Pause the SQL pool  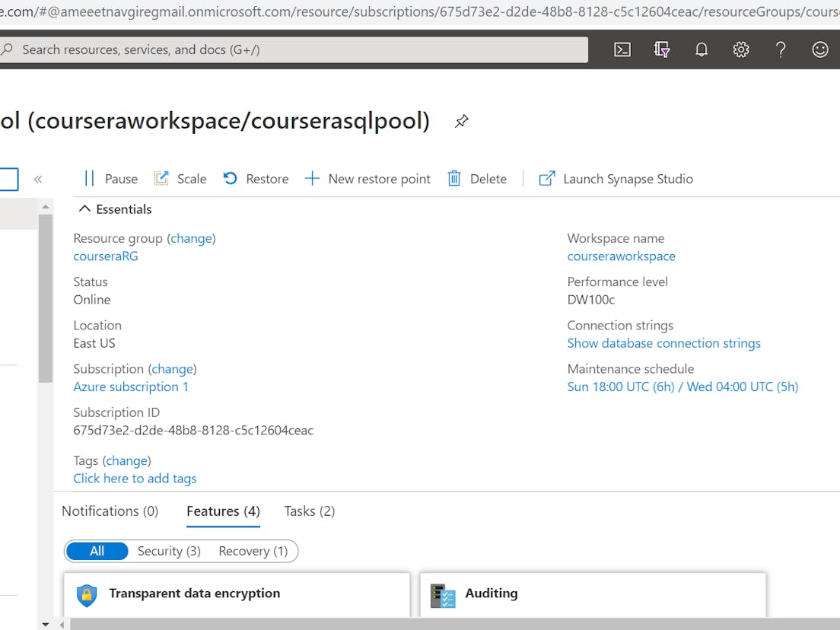111,178
